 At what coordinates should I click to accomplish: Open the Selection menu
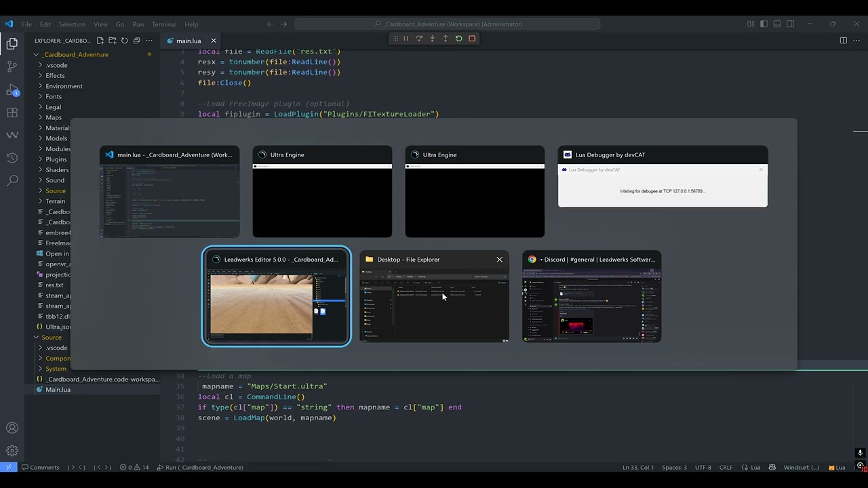[x=72, y=24]
